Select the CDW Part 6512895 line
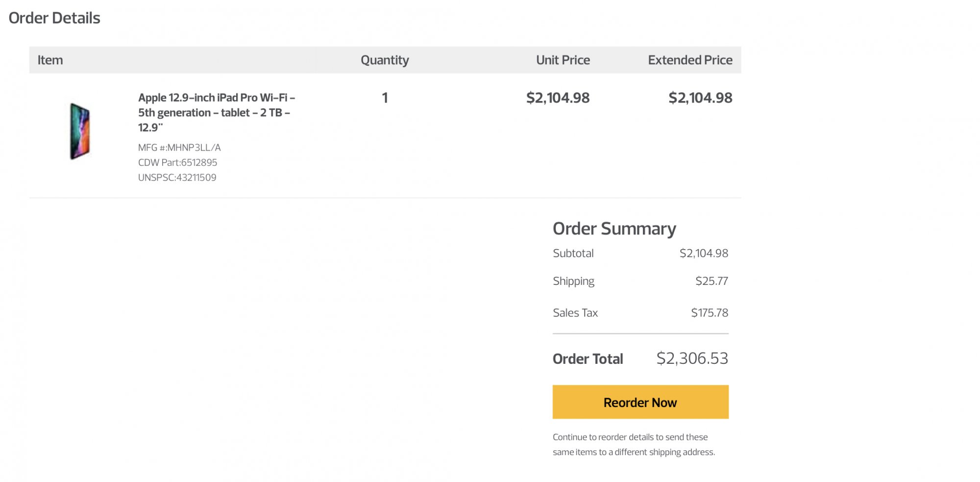This screenshot has width=980, height=482. (x=177, y=162)
